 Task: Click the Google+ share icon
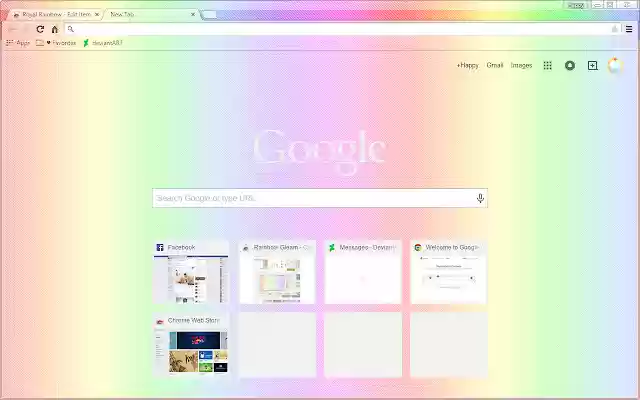coord(592,65)
